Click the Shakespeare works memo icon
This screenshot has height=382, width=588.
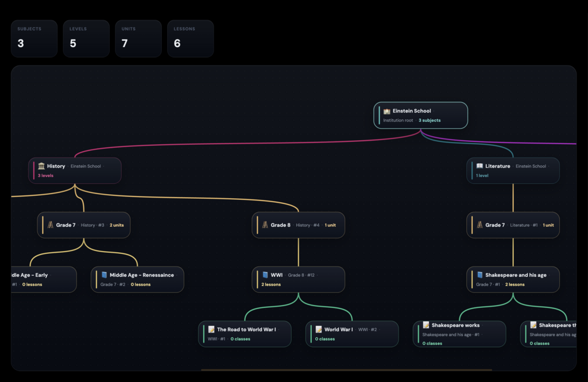point(426,325)
